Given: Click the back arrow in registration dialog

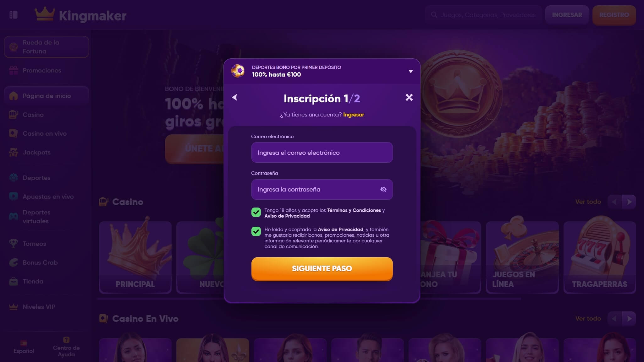Looking at the screenshot, I should point(234,97).
